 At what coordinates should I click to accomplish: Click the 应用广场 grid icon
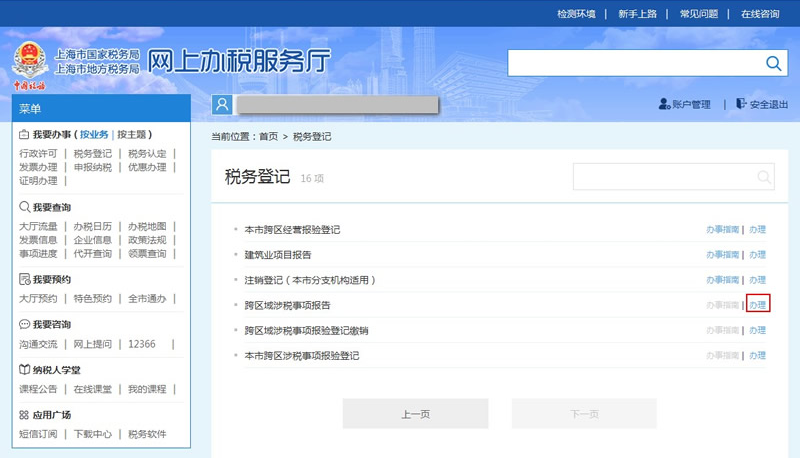point(24,415)
